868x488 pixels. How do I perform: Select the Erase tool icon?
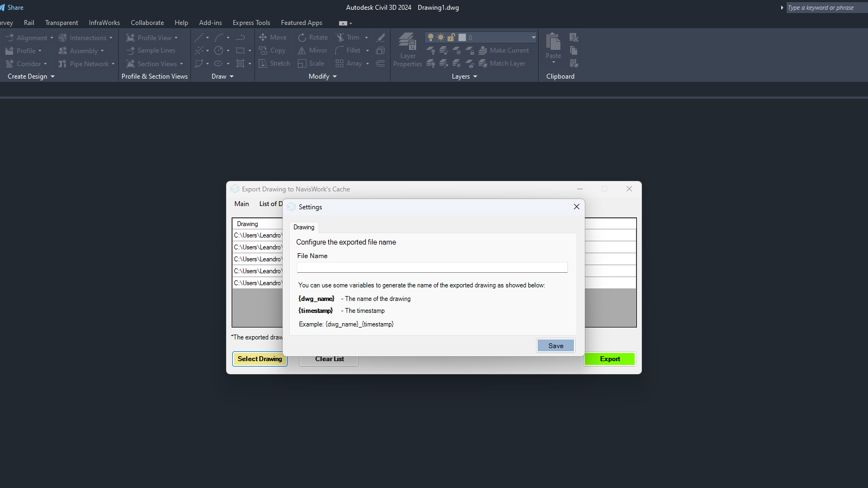tap(381, 37)
